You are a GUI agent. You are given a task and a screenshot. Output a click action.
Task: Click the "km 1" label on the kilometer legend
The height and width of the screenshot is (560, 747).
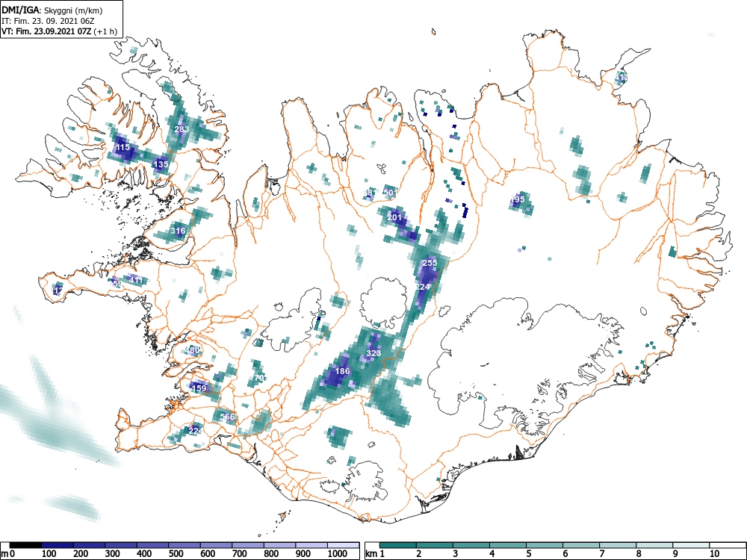(375, 554)
